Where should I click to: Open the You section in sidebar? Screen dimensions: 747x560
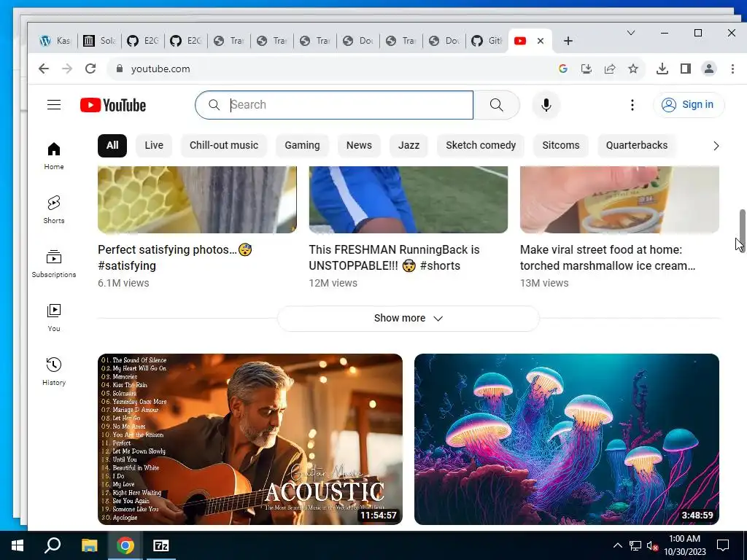pyautogui.click(x=54, y=318)
